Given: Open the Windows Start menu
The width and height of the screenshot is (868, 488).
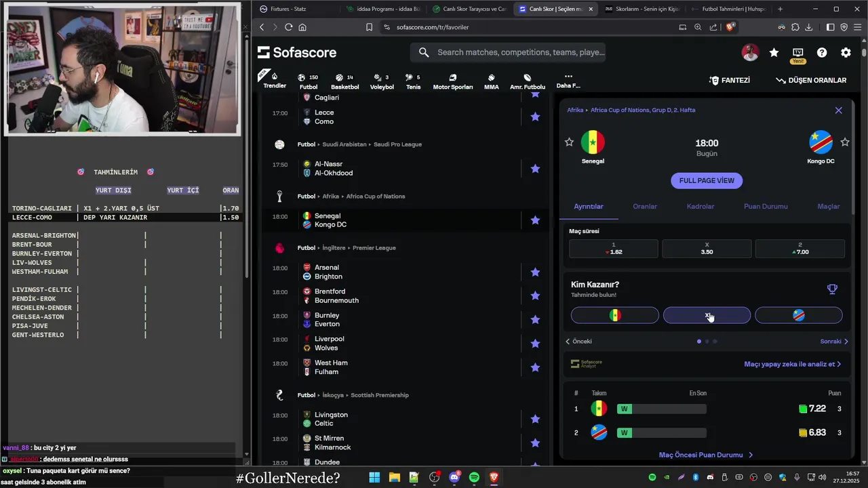Looking at the screenshot, I should pos(374,478).
